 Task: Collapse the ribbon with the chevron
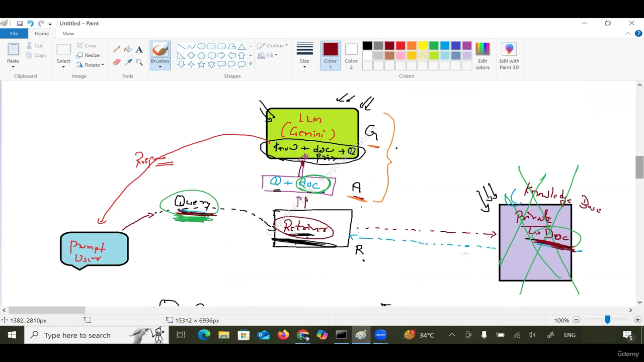click(x=627, y=34)
